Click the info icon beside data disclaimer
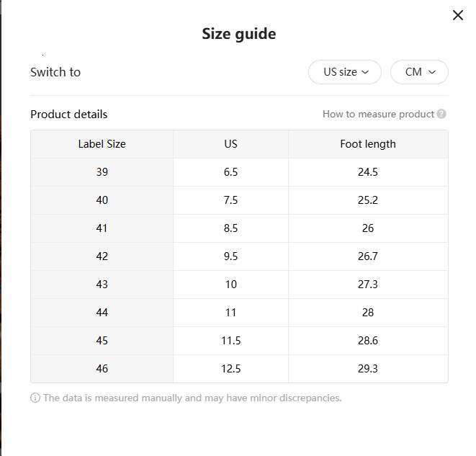 (x=35, y=398)
